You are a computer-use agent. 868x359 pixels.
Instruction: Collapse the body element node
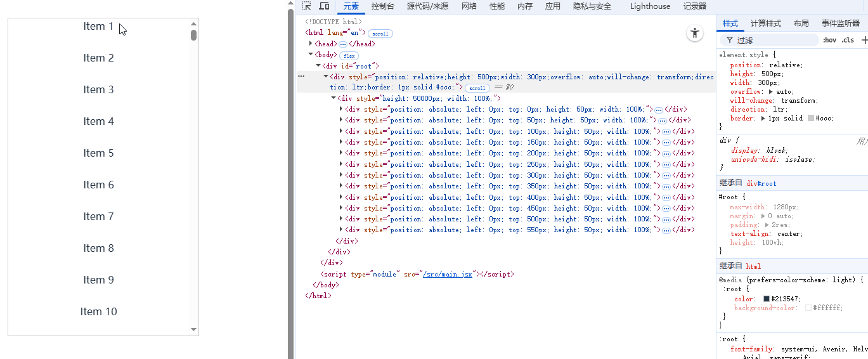[x=311, y=55]
